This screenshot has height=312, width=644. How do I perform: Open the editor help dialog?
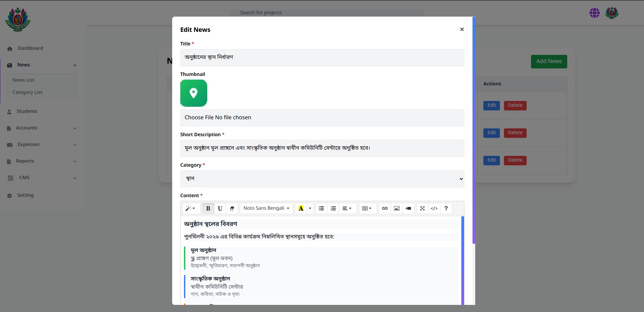coord(446,208)
